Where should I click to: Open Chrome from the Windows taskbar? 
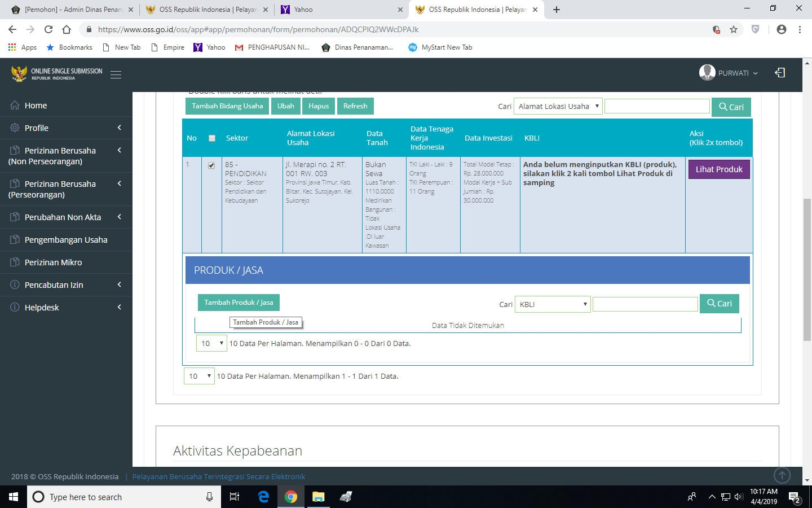tap(291, 497)
